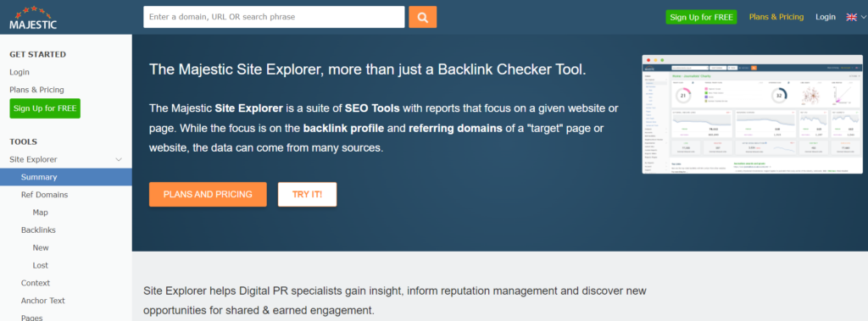Click the headline 'The Majestic Site Explorer...'
The height and width of the screenshot is (321, 868).
[368, 69]
